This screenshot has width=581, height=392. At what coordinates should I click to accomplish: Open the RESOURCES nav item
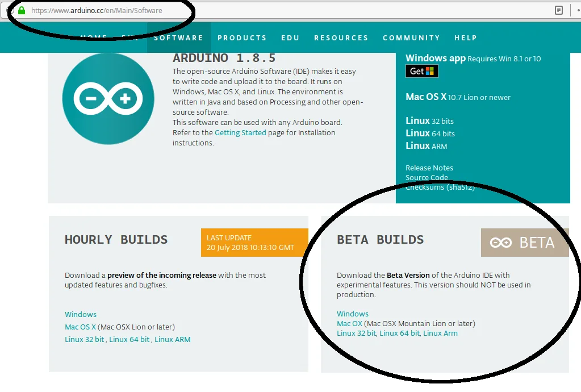tap(341, 38)
